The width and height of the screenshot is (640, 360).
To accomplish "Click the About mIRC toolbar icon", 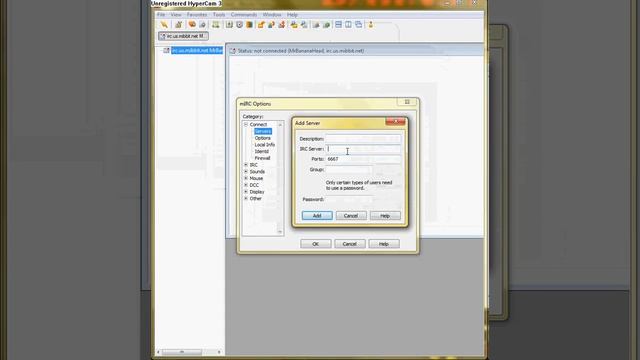I will [371, 25].
